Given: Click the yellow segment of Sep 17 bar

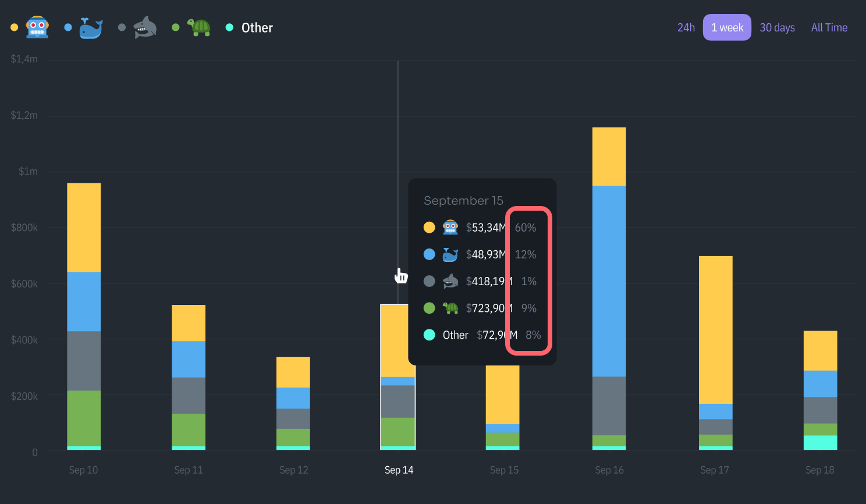Looking at the screenshot, I should (x=715, y=329).
